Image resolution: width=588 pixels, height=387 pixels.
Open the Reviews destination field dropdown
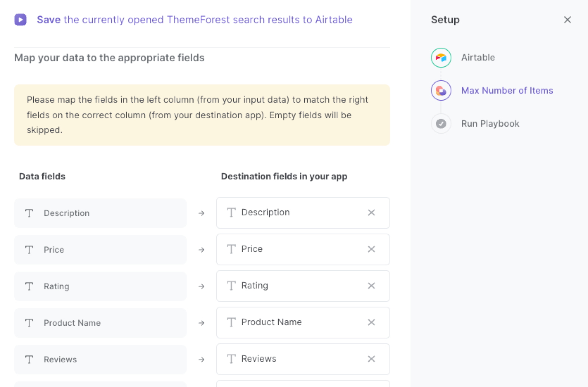[x=303, y=359]
